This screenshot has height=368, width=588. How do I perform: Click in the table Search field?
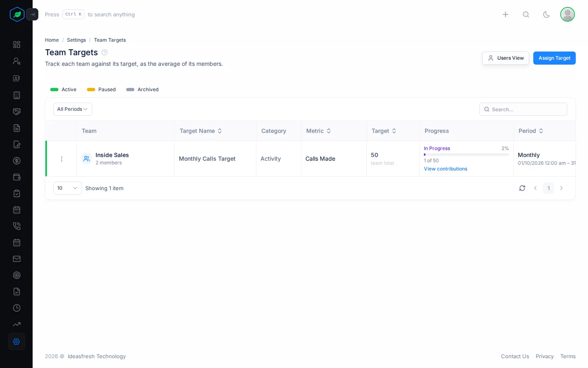(523, 109)
